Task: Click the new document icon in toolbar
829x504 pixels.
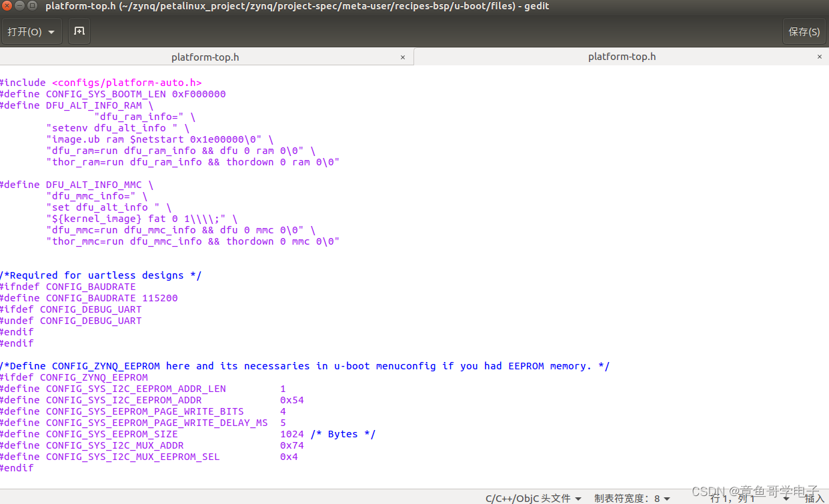Action: [79, 31]
